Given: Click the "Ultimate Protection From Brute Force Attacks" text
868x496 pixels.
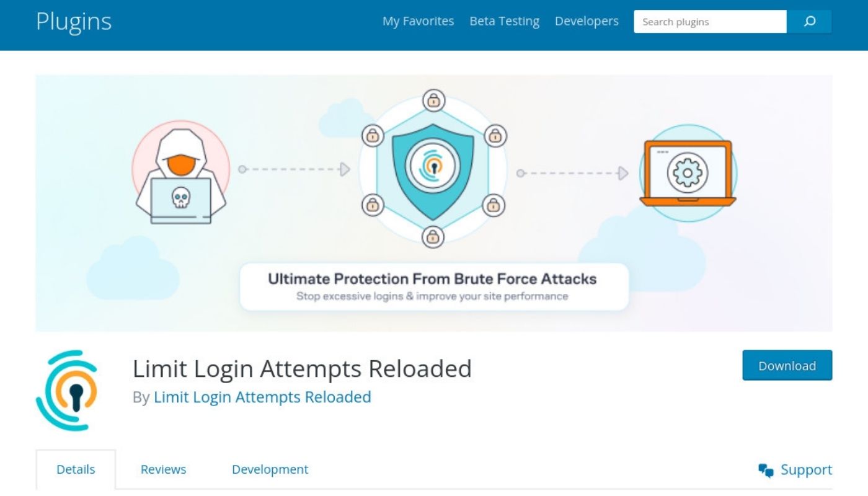Looking at the screenshot, I should pos(432,279).
